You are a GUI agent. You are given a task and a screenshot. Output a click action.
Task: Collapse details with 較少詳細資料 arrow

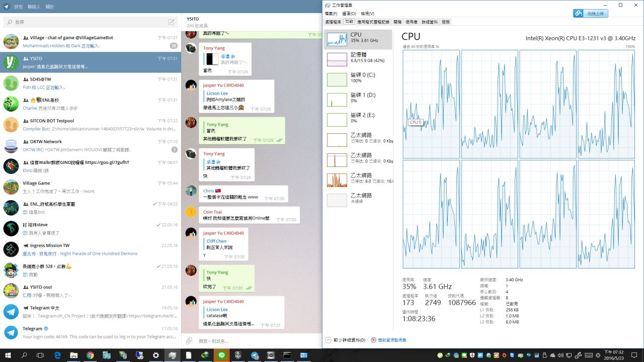pyautogui.click(x=329, y=340)
